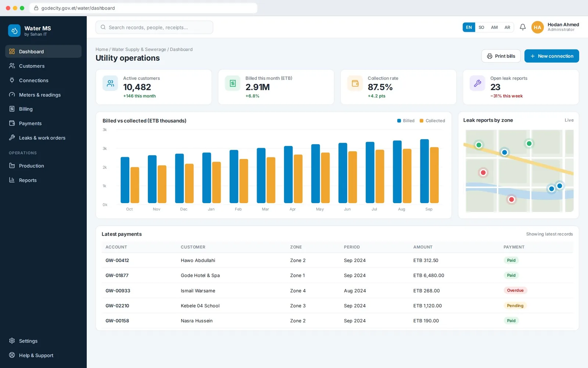
Task: Click the search magnifier icon
Action: click(103, 27)
